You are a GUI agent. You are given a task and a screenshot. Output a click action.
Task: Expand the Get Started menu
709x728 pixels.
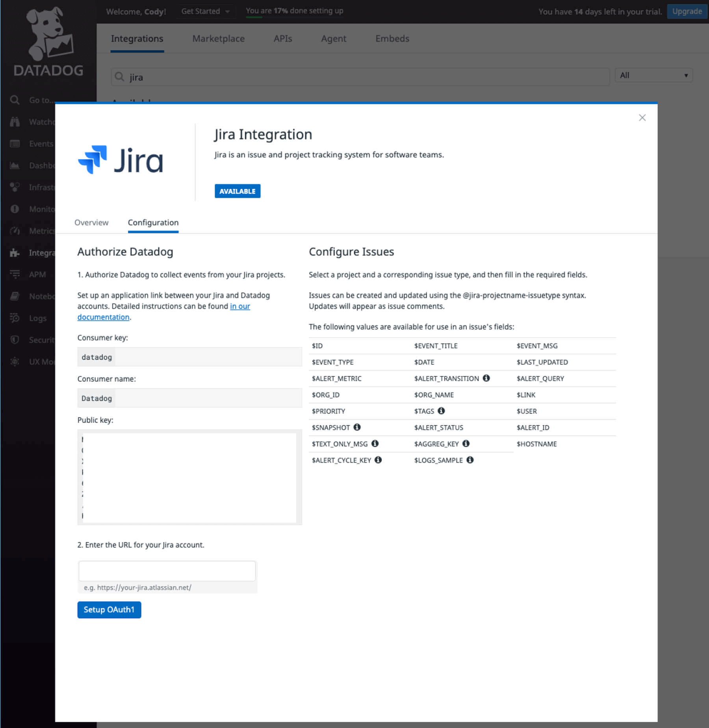[x=205, y=11]
